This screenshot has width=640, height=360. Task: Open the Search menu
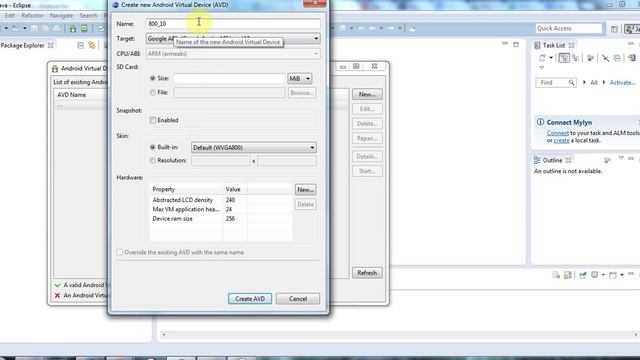(x=88, y=16)
